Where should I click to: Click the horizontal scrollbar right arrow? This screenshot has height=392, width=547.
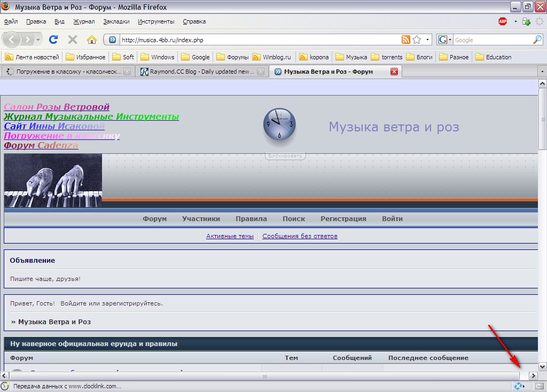[533, 376]
